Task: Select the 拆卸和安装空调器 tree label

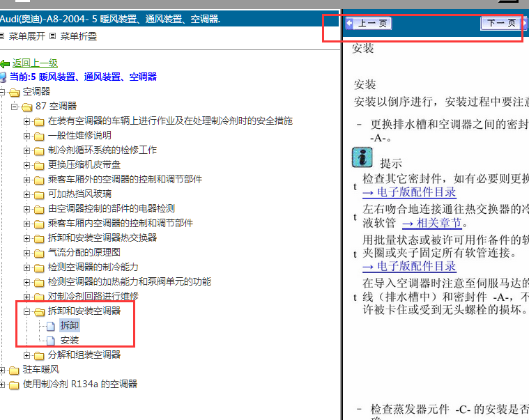Action: coord(84,311)
